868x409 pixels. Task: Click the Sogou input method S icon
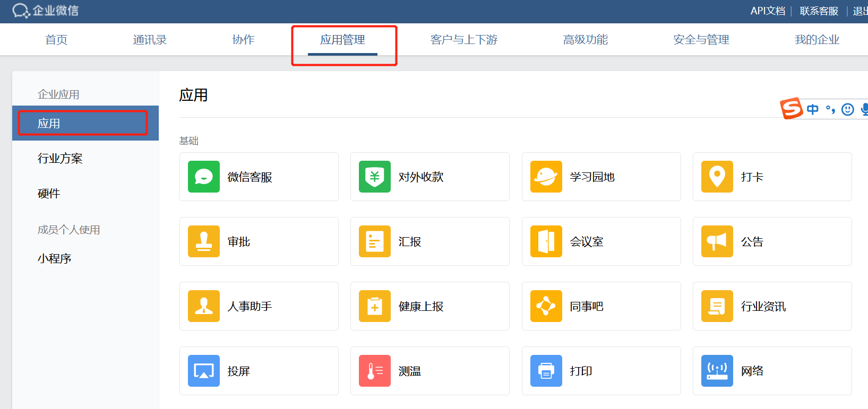(791, 108)
